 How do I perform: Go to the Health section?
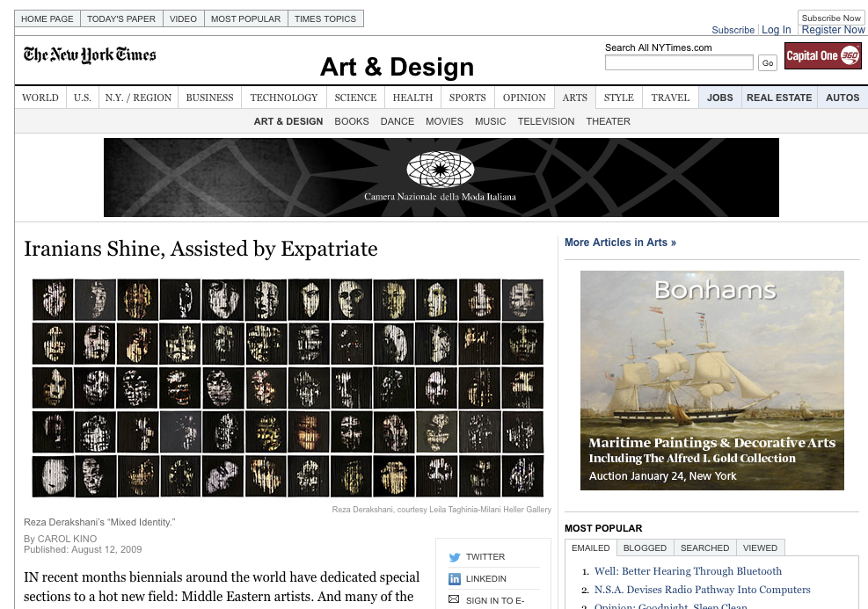(413, 98)
